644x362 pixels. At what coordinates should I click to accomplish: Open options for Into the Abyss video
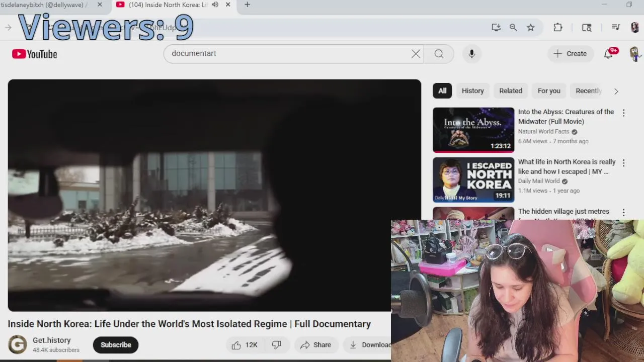pyautogui.click(x=623, y=113)
